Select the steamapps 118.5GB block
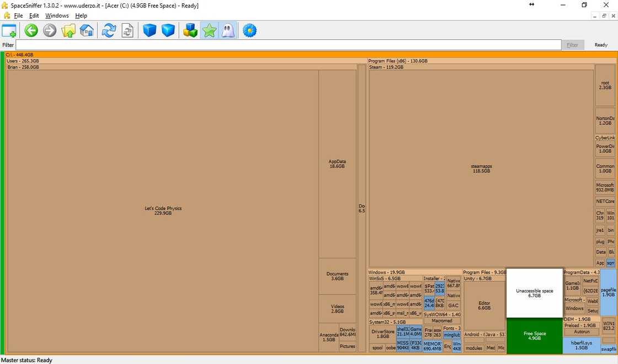This screenshot has height=364, width=618. pyautogui.click(x=482, y=168)
